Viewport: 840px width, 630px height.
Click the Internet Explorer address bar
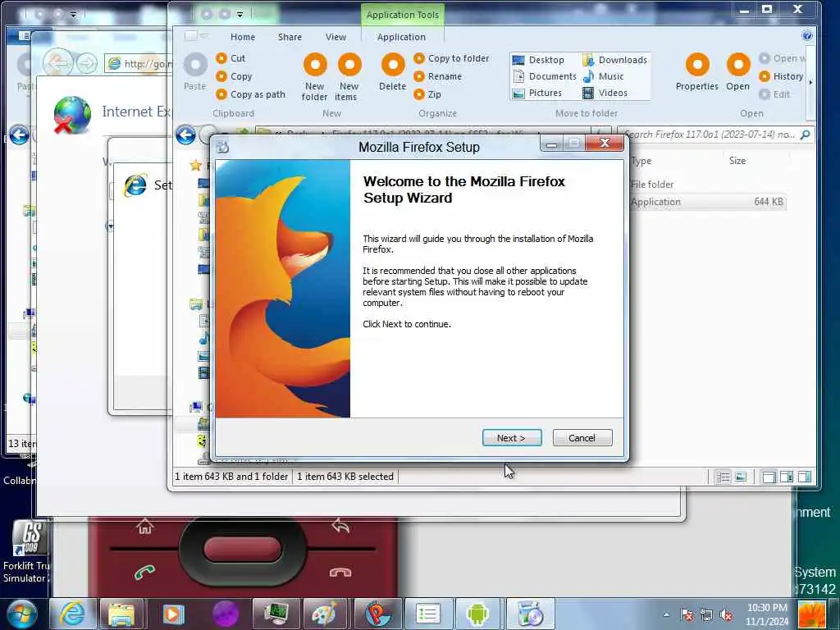[x=140, y=64]
